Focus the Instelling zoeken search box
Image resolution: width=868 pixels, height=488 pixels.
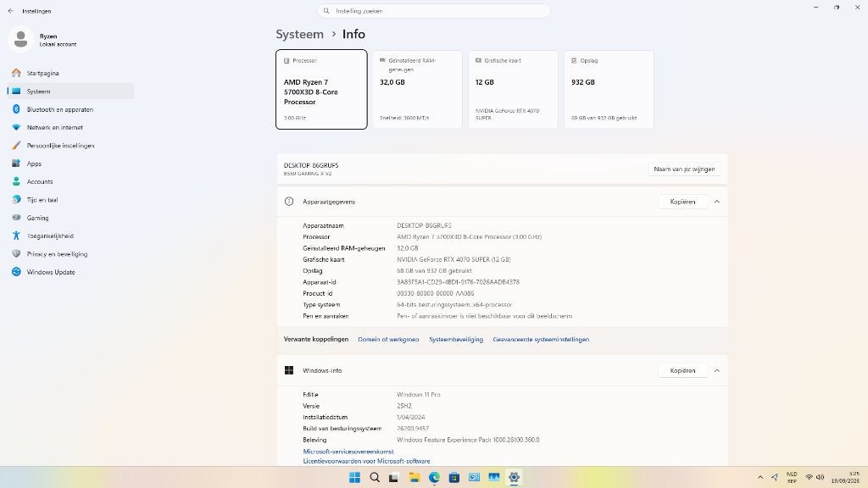433,11
